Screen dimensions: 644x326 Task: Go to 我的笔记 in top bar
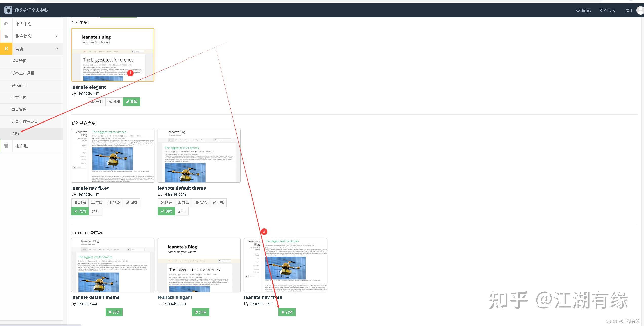pos(583,10)
